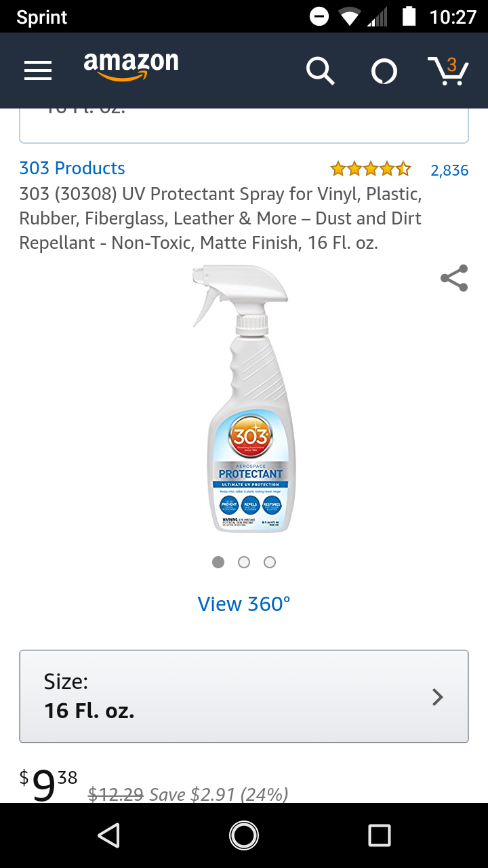This screenshot has width=488, height=868.
Task: Tap the recent apps square button
Action: tap(379, 835)
